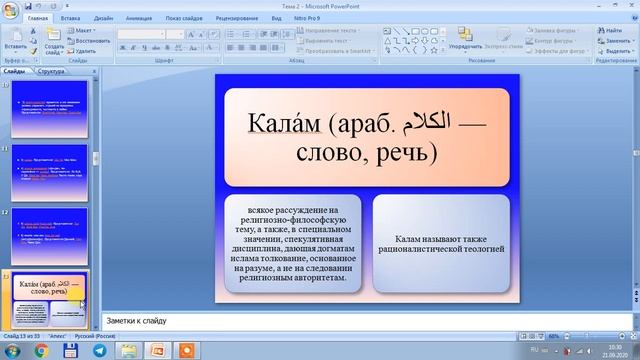The image size is (640, 360).
Task: Open the Рецензирование ribbon tab
Action: (237, 18)
